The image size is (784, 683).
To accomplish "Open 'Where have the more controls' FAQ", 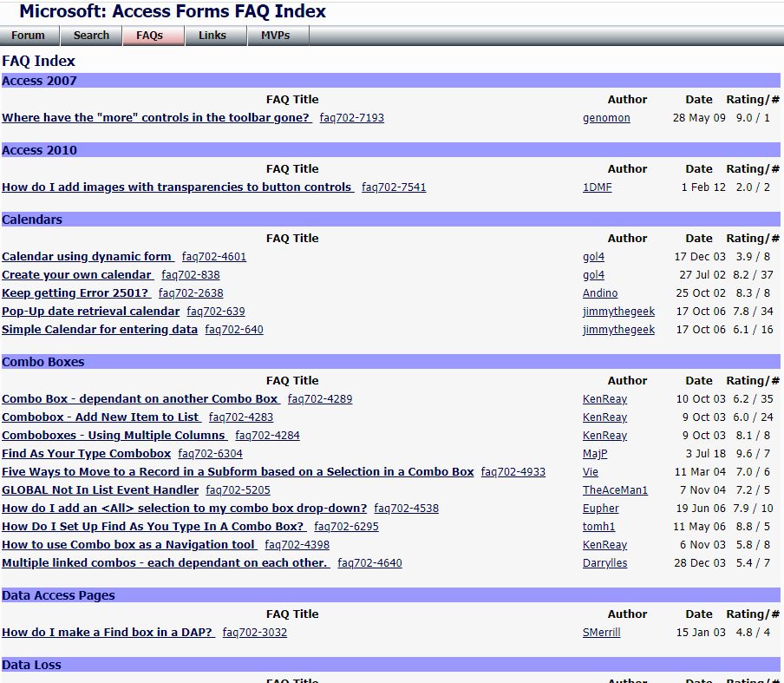I will pos(156,118).
